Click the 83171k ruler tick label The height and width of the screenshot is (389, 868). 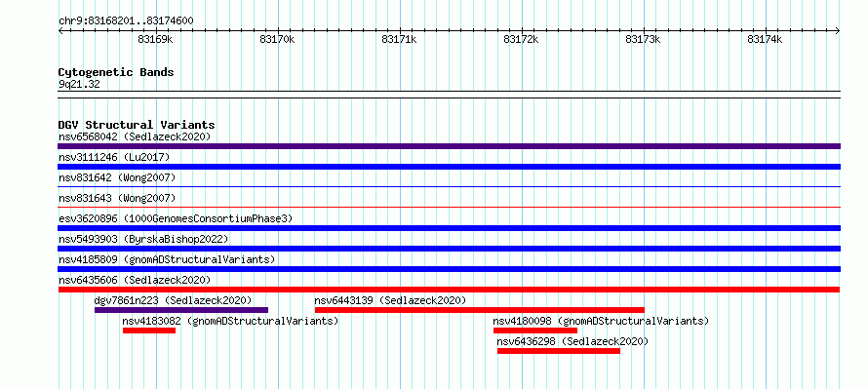399,39
